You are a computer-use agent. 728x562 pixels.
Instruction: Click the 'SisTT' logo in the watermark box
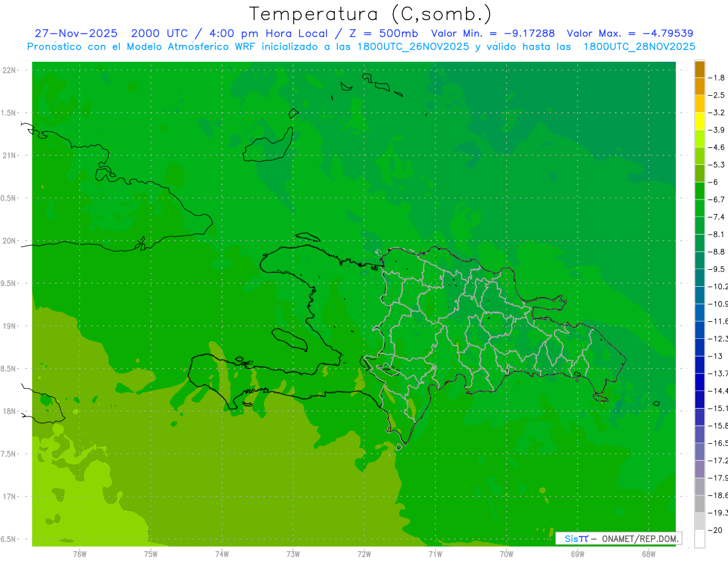[576, 538]
